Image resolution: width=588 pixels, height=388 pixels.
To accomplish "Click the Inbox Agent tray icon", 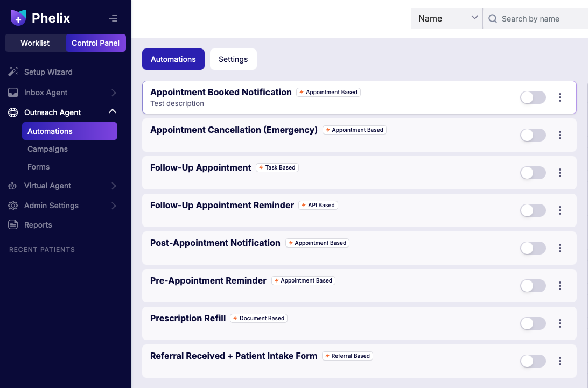I will [13, 92].
